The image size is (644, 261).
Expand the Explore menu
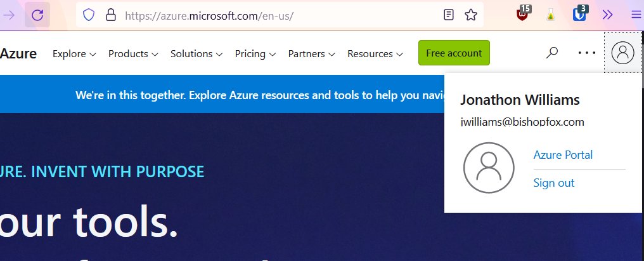[x=74, y=53]
